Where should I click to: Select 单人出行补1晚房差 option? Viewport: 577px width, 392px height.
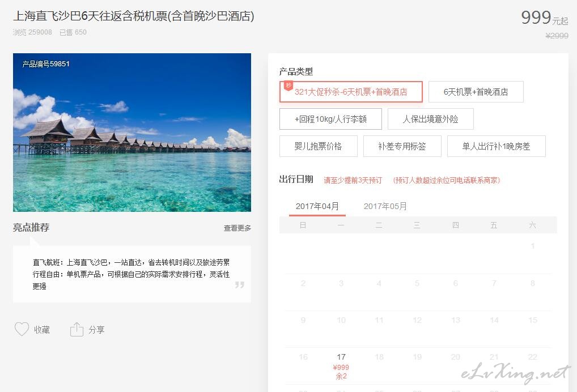point(497,146)
